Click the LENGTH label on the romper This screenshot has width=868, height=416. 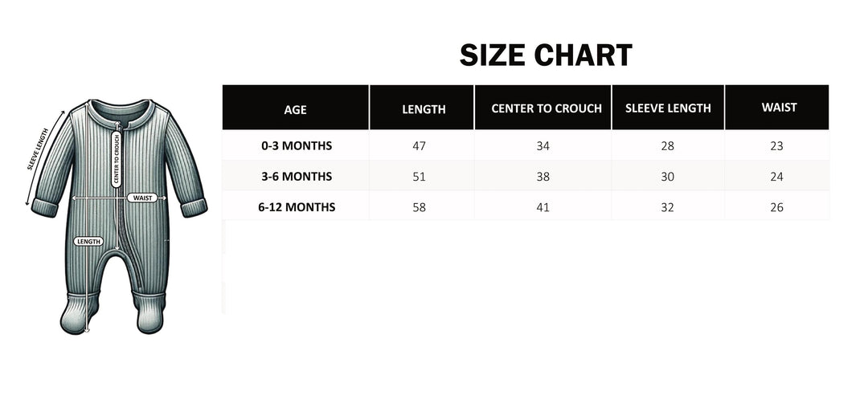pyautogui.click(x=88, y=242)
